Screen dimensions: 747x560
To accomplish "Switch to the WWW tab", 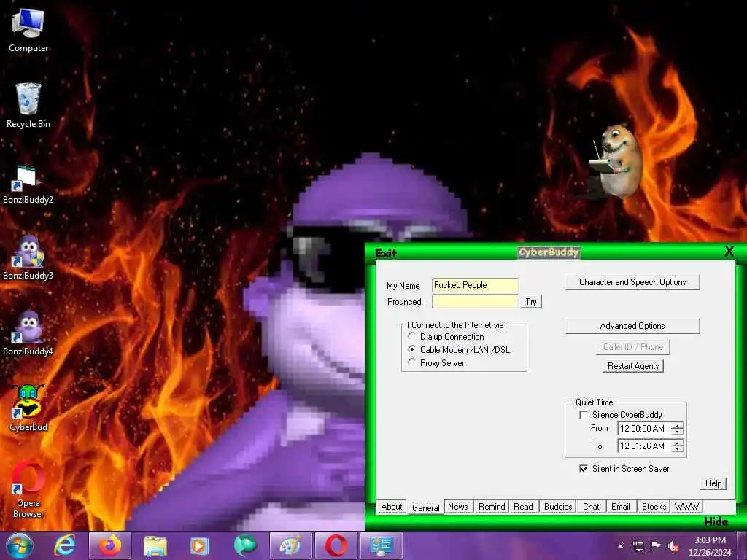I will tap(686, 507).
